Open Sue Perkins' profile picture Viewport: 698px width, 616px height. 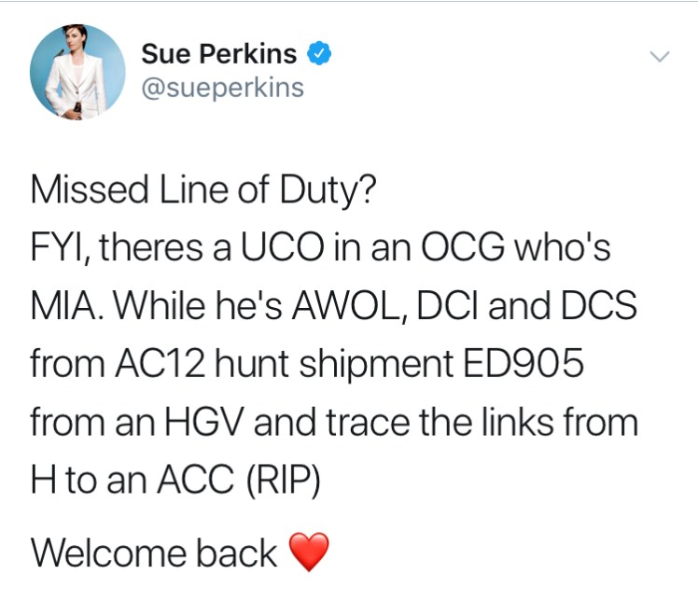[77, 72]
